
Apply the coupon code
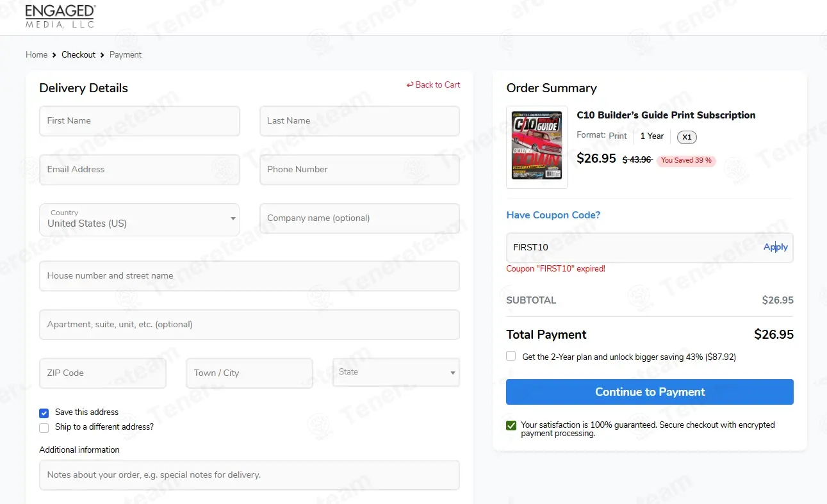pos(776,247)
